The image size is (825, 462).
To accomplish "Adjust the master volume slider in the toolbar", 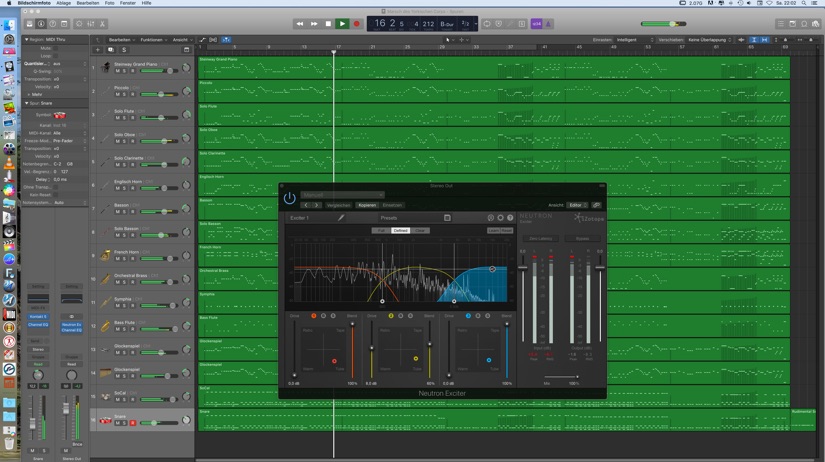I will 663,24.
